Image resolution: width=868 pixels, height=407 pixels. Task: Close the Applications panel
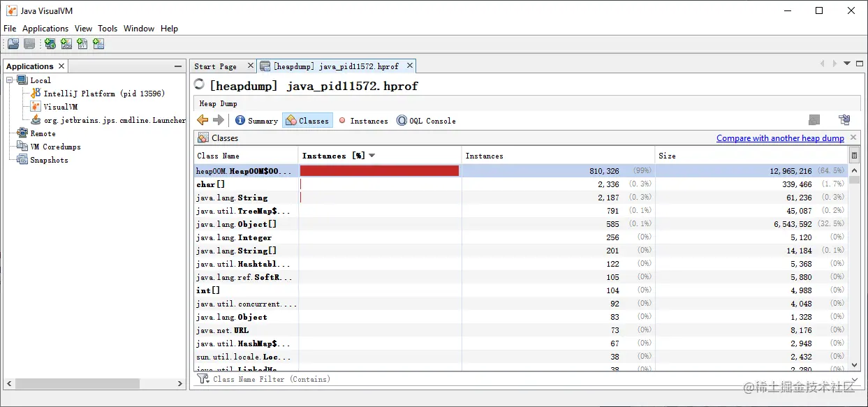(x=61, y=66)
